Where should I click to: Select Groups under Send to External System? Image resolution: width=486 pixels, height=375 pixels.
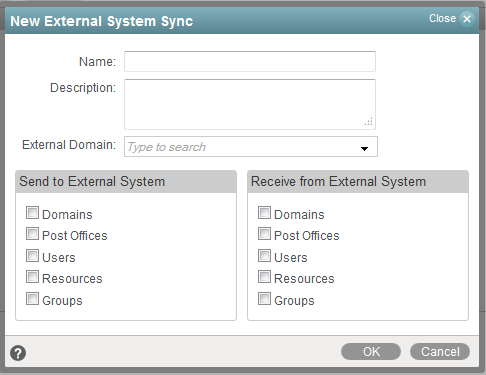pyautogui.click(x=32, y=299)
